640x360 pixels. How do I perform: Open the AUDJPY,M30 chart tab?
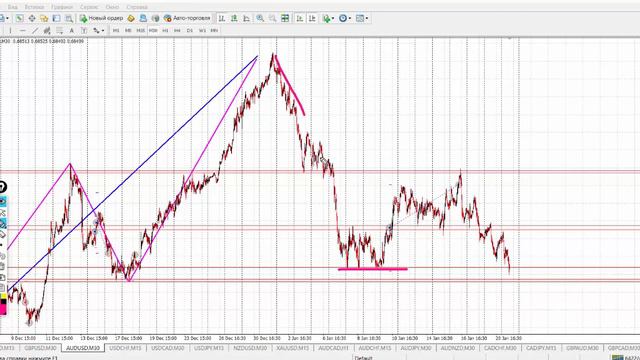point(416,348)
